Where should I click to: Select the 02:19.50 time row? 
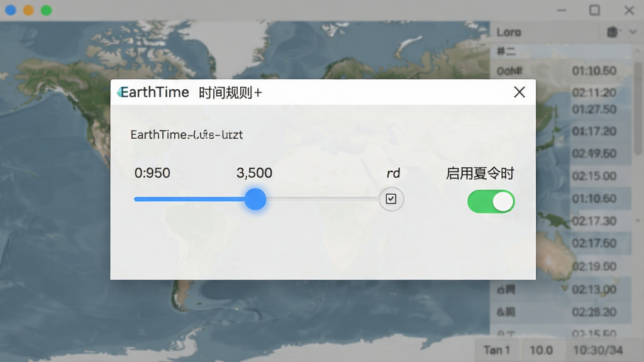[x=594, y=266]
